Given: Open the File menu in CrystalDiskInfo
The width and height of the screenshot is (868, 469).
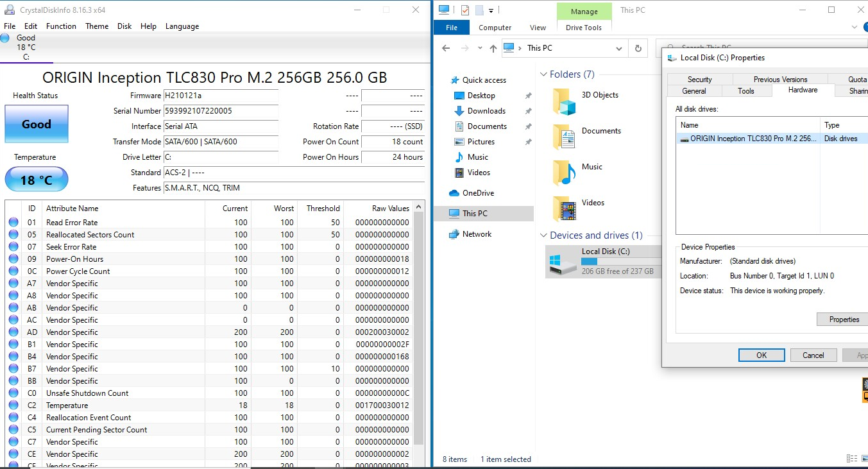Looking at the screenshot, I should click(x=10, y=26).
